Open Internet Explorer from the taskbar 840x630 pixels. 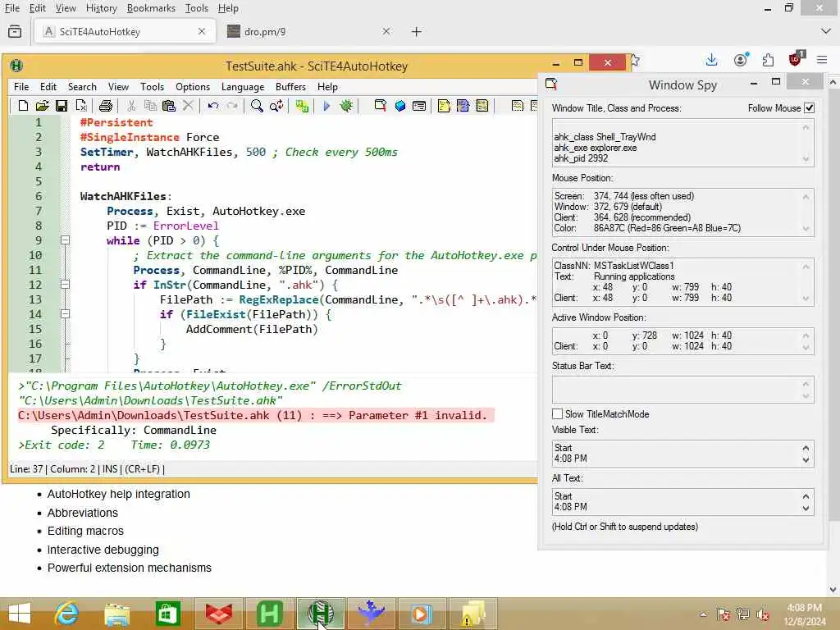coord(66,614)
